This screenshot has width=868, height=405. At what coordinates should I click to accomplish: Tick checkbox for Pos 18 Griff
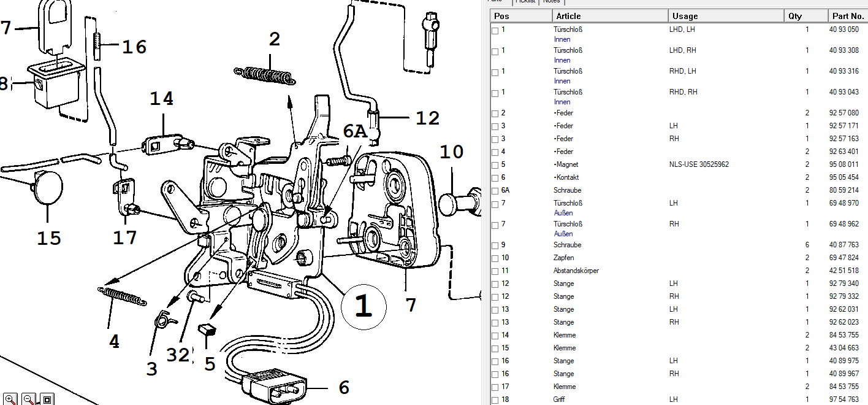(x=495, y=400)
